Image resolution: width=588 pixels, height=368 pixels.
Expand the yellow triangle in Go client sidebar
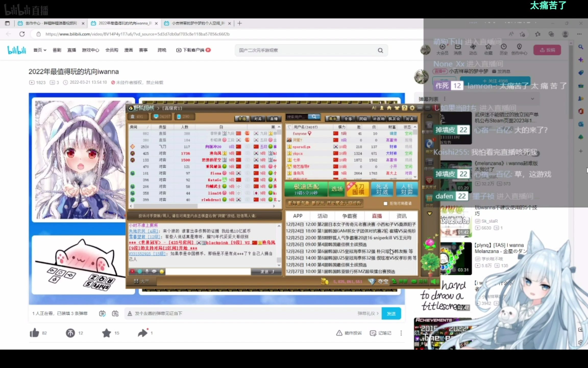[430, 213]
